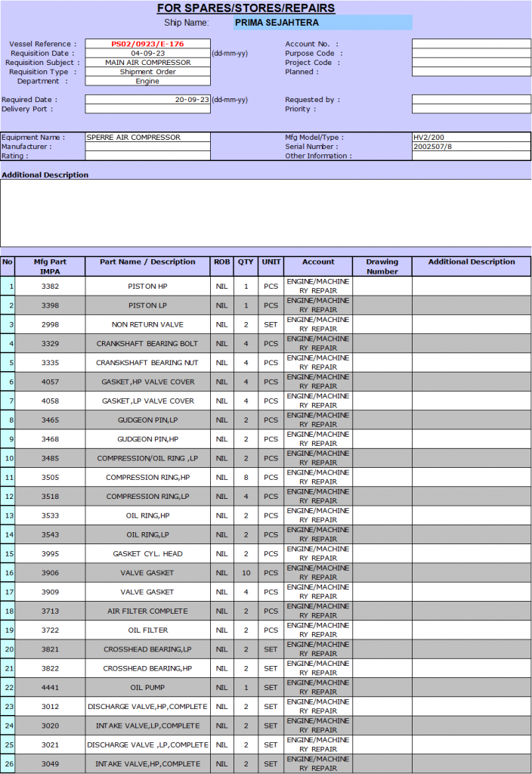Click the Required Date field
The height and width of the screenshot is (774, 532).
point(147,100)
